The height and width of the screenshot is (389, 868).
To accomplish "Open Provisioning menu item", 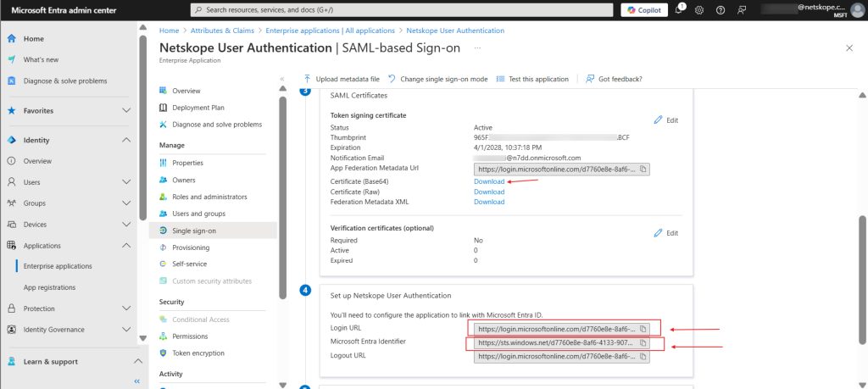I will click(191, 247).
